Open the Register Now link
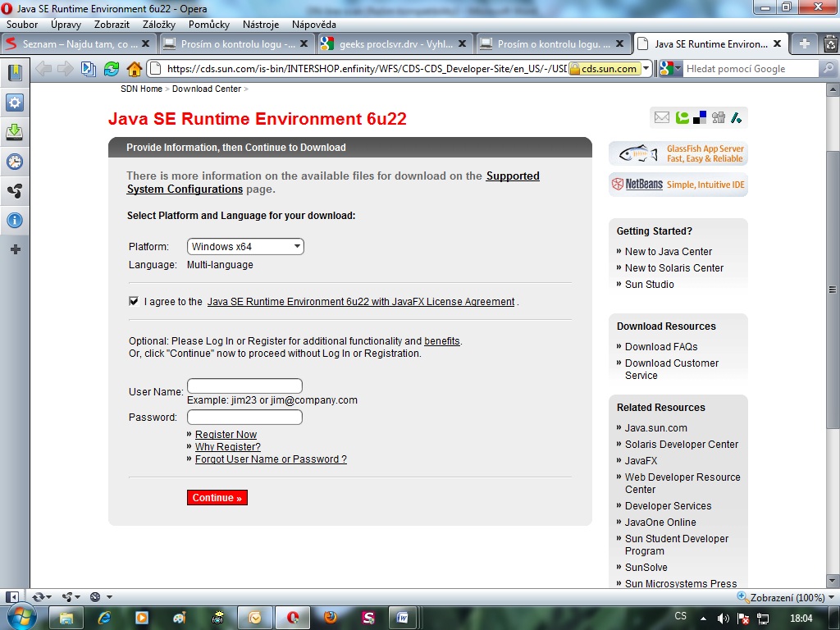 coord(226,435)
